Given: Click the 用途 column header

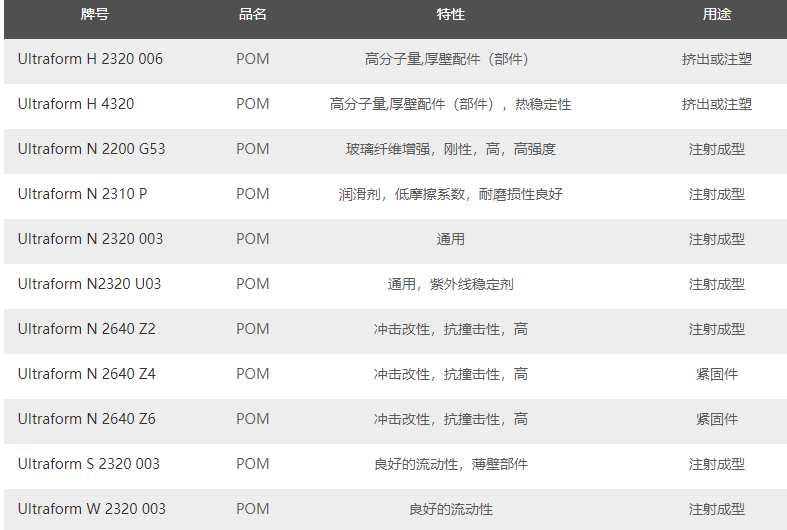Looking at the screenshot, I should (717, 15).
